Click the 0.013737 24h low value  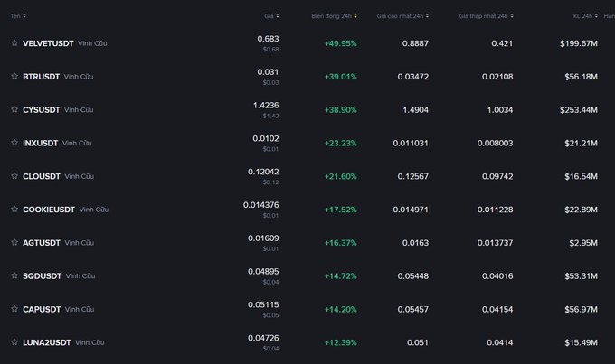pyautogui.click(x=495, y=243)
